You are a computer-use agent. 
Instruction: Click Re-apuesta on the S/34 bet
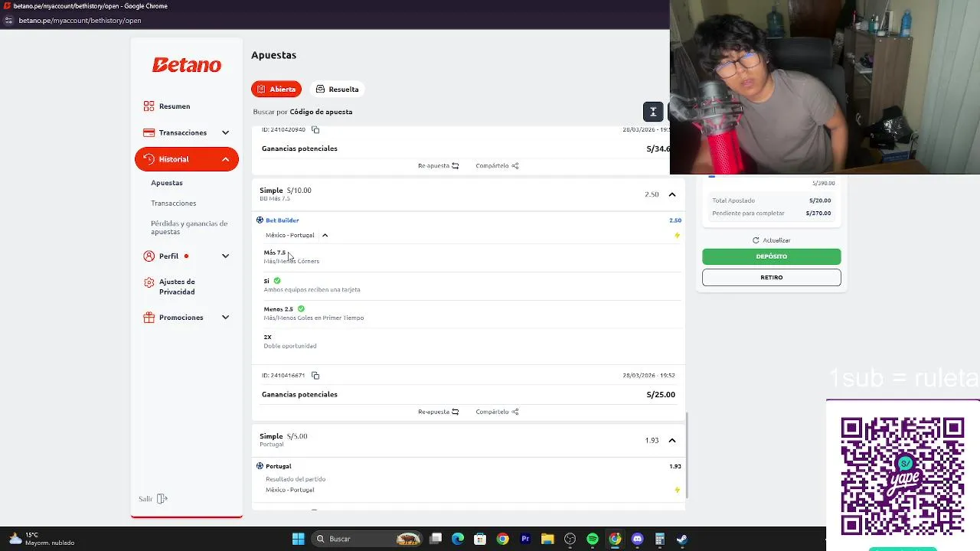439,166
